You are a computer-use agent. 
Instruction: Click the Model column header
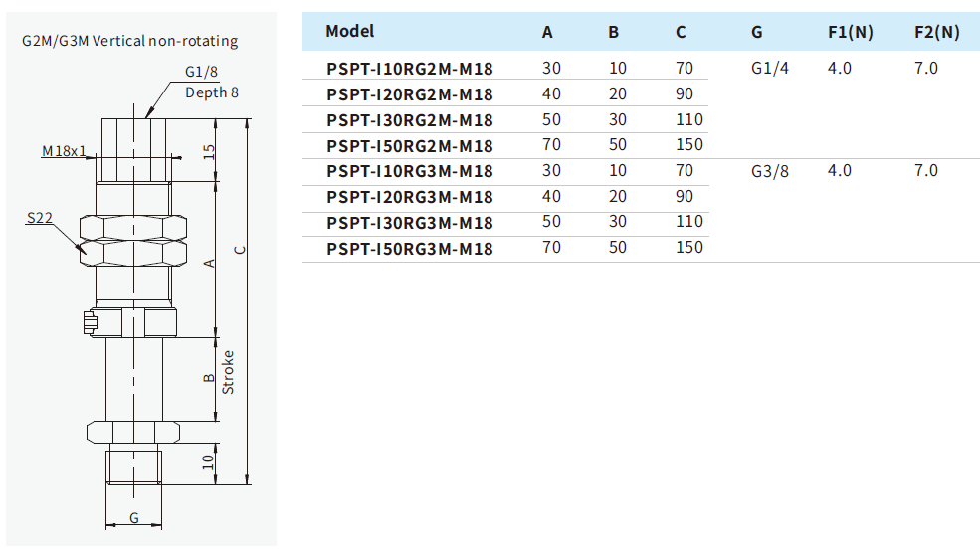pos(350,31)
